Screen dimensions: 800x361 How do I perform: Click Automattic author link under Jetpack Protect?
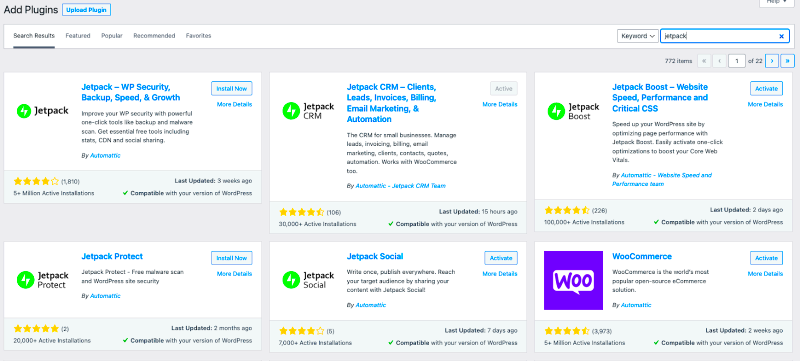click(106, 296)
